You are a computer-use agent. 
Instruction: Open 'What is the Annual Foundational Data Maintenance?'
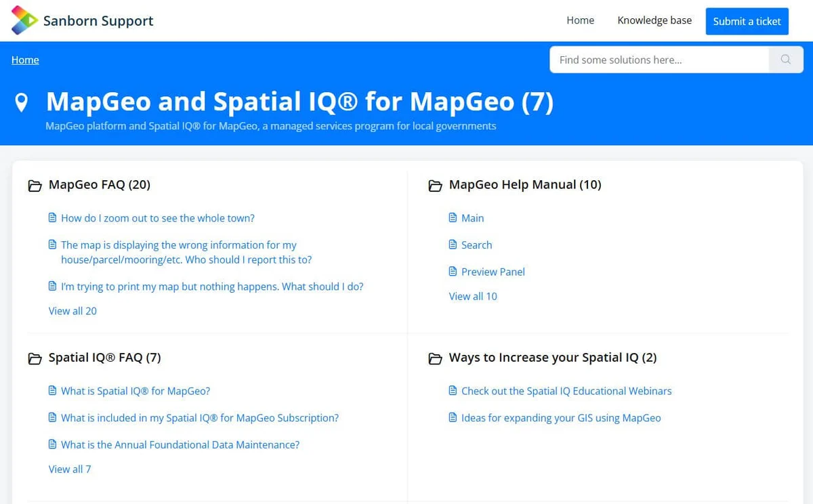(x=180, y=445)
